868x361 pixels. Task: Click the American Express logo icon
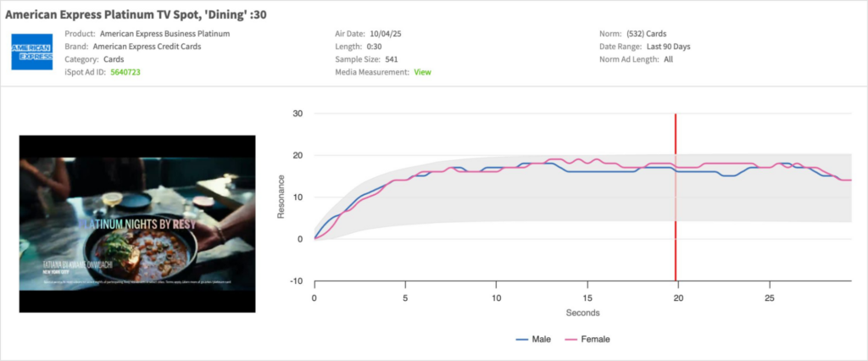pos(32,53)
